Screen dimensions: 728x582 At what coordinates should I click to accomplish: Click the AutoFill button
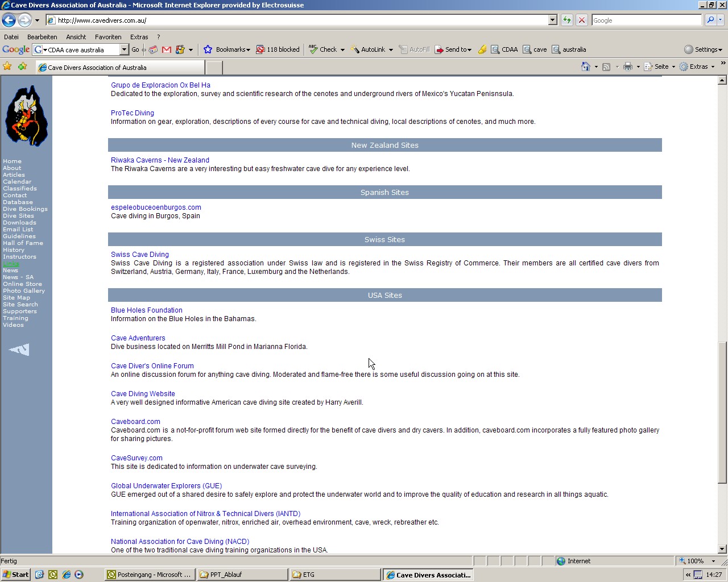coord(414,49)
